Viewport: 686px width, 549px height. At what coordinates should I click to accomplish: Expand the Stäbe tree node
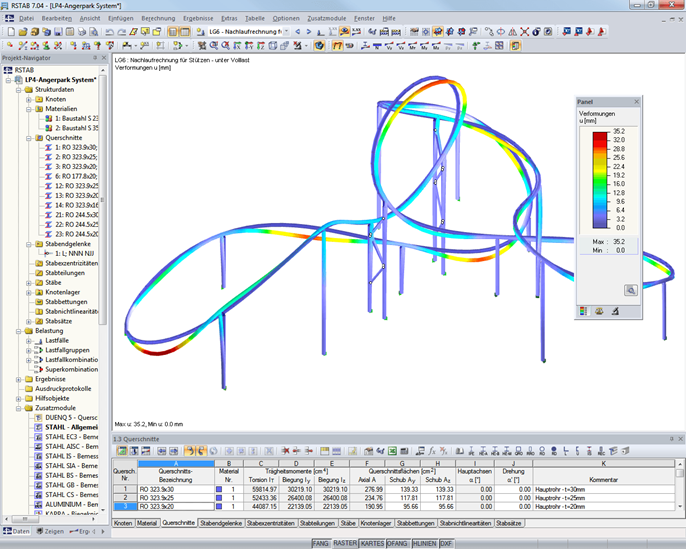(x=28, y=283)
